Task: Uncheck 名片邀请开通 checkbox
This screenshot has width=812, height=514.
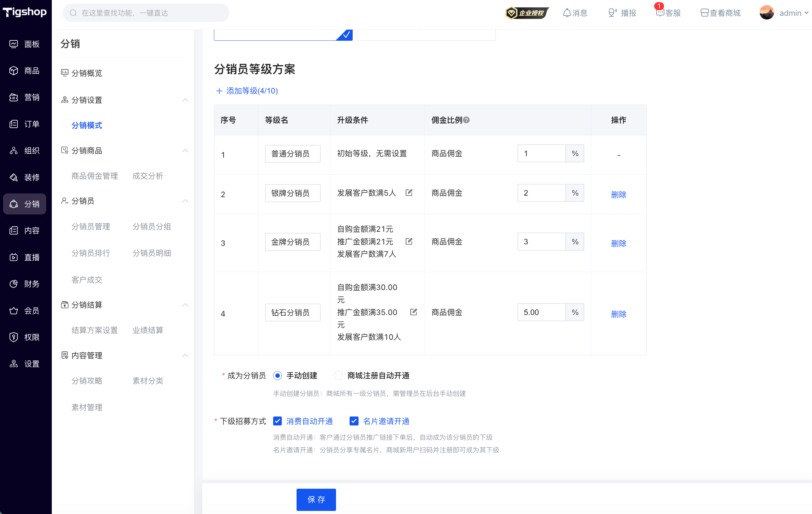Action: (x=354, y=421)
